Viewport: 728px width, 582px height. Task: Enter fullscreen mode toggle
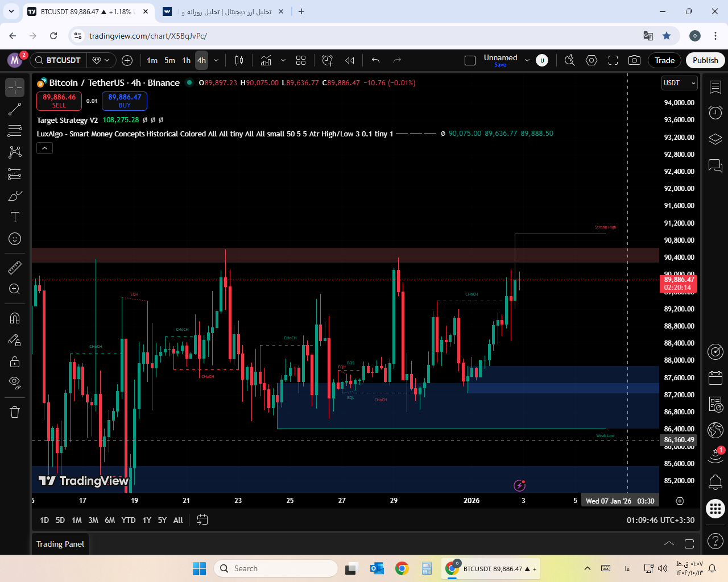[613, 60]
